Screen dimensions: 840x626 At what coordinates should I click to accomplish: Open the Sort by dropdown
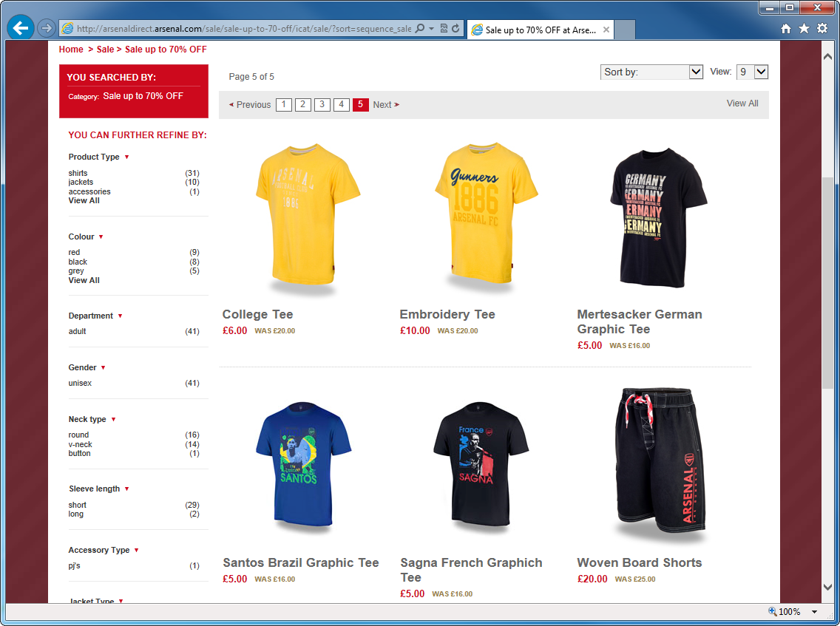click(x=651, y=72)
